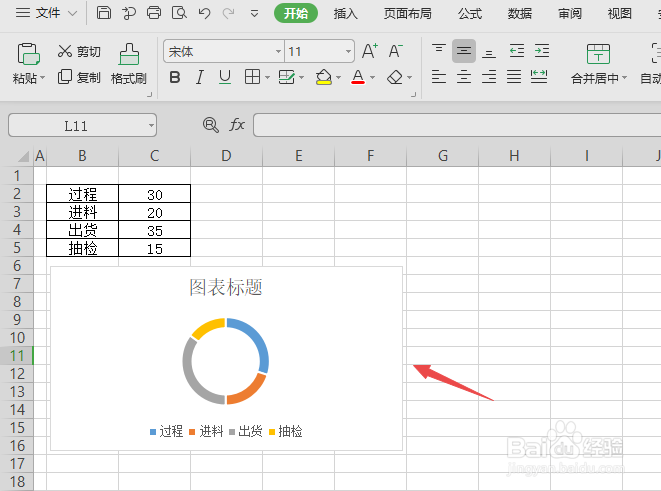Viewport: 661px width, 491px height.
Task: Click the 格式刷 format painter
Action: 129,64
